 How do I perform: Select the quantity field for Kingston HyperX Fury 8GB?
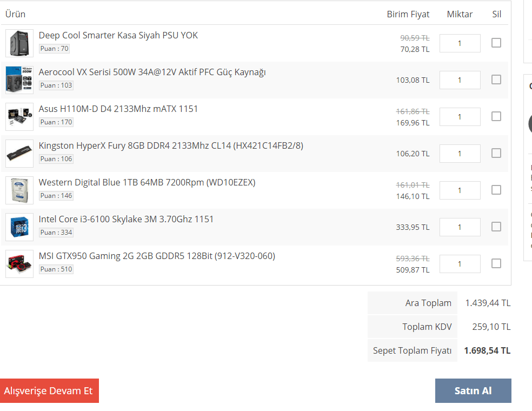coord(460,154)
